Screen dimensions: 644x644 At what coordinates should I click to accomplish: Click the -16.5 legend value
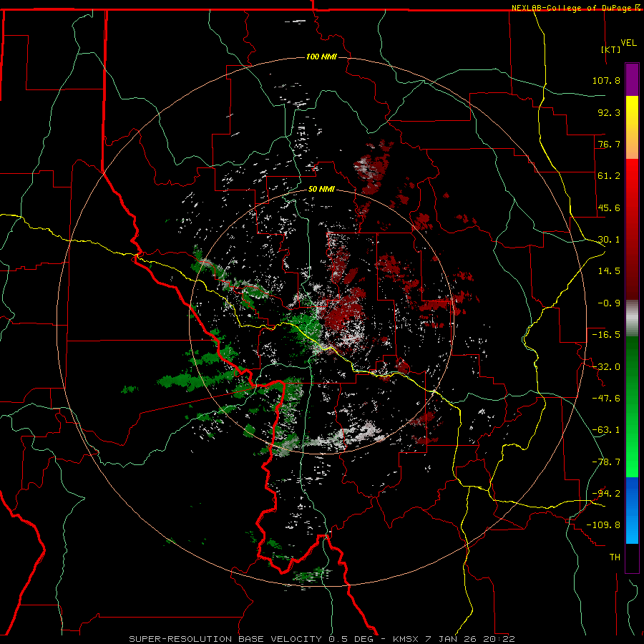click(606, 335)
